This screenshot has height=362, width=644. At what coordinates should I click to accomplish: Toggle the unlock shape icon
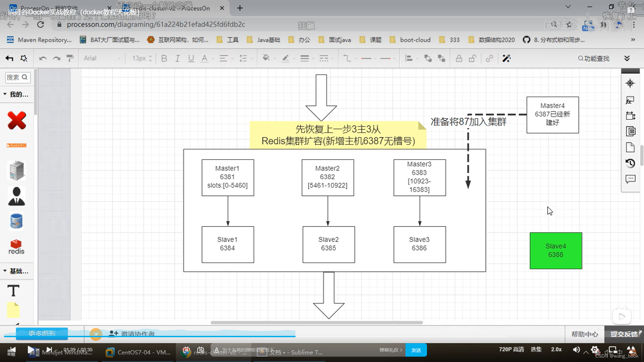point(472,58)
